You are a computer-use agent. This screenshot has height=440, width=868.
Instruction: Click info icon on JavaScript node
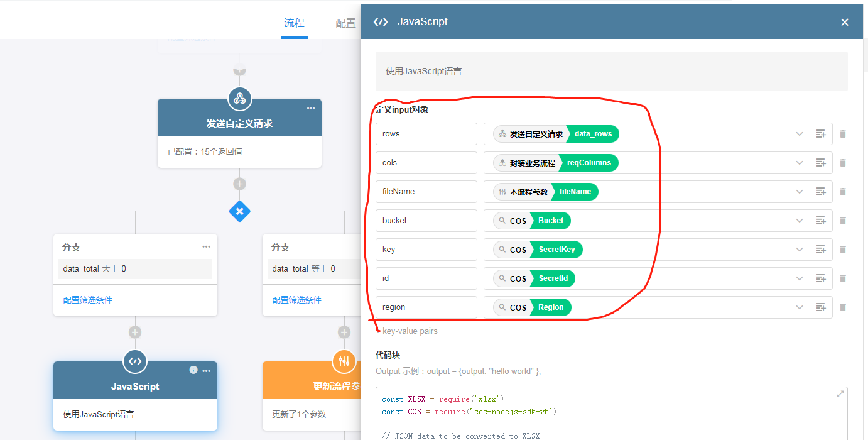coord(193,370)
